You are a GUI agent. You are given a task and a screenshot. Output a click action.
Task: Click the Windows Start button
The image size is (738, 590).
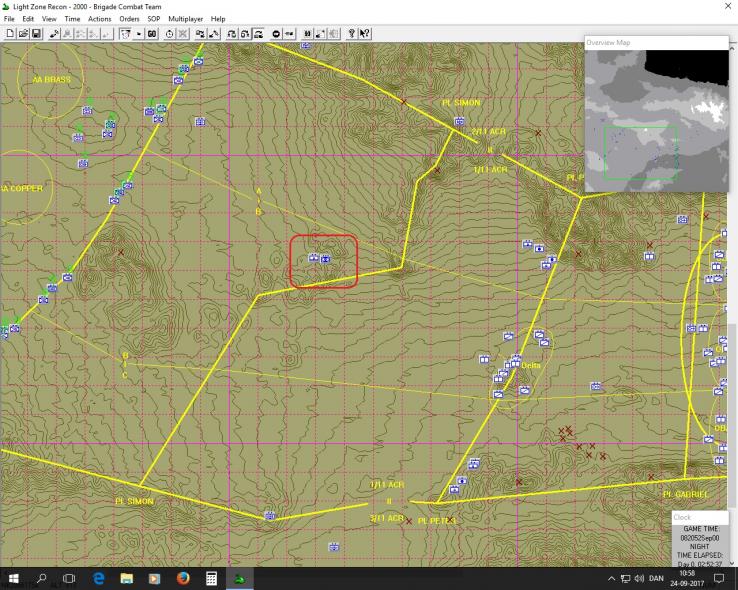click(x=14, y=579)
